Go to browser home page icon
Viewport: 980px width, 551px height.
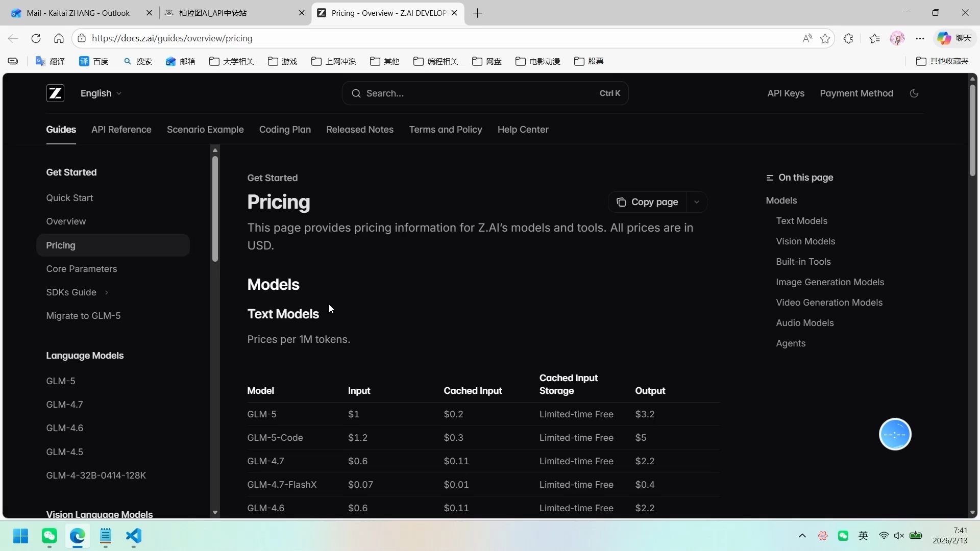59,38
